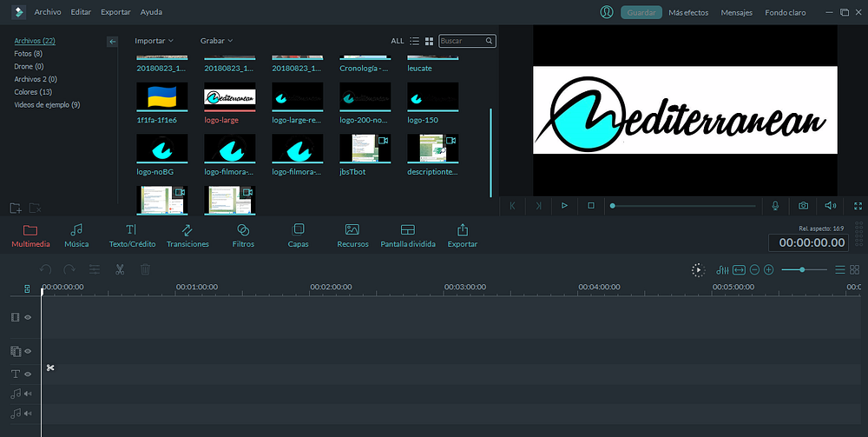Delete selected clip with trash icon

(x=145, y=269)
